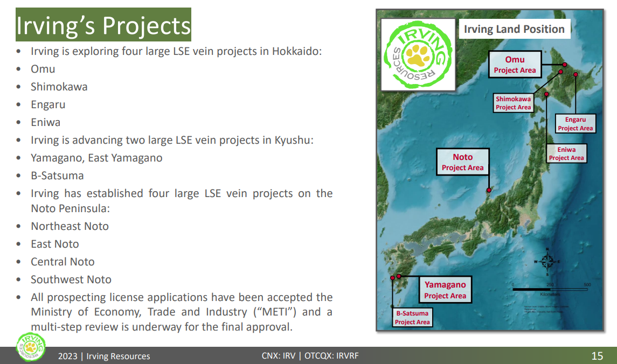Select the Yamagano Project Area label
Image resolution: width=617 pixels, height=364 pixels.
445,290
